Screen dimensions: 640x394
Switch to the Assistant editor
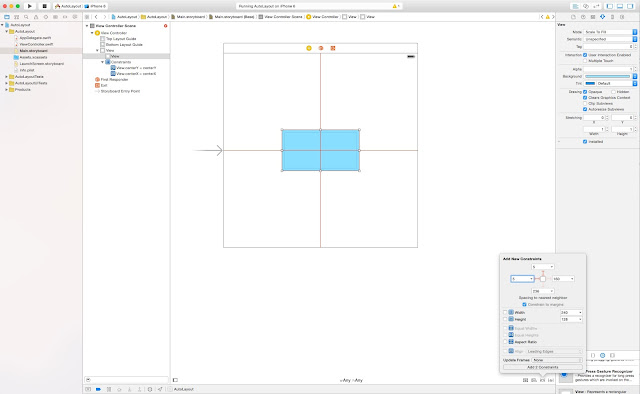point(586,6)
